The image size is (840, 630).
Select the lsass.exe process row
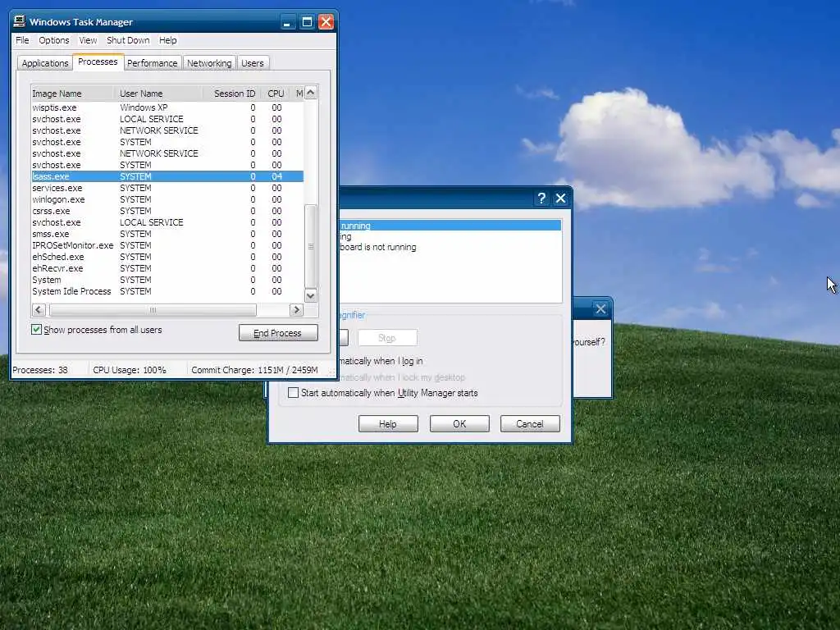pos(167,176)
